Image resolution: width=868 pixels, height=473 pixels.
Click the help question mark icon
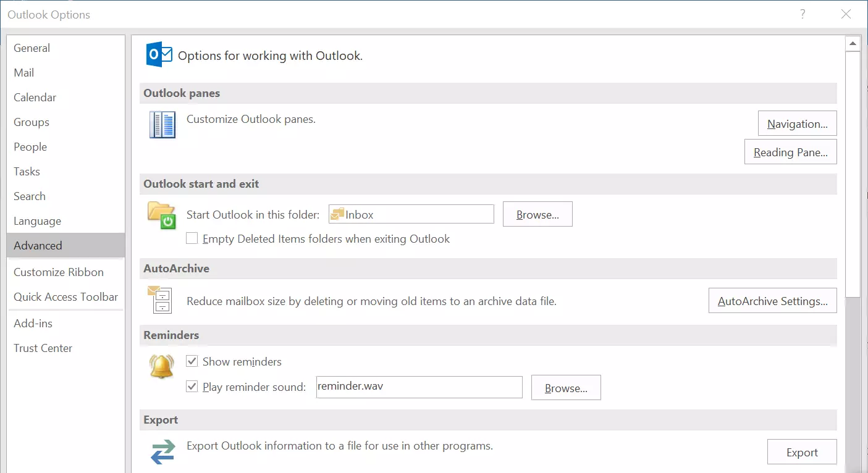tap(802, 14)
